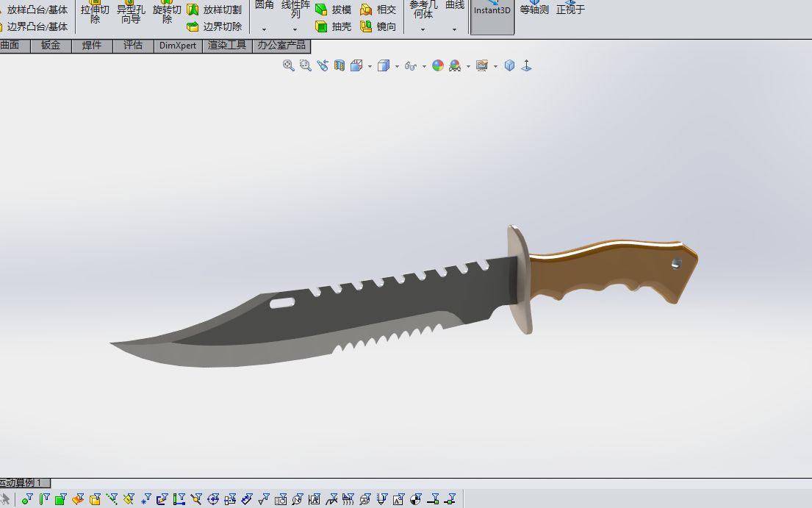Click the Filter Center Marks icon
The image size is (812, 508).
coord(213,499)
